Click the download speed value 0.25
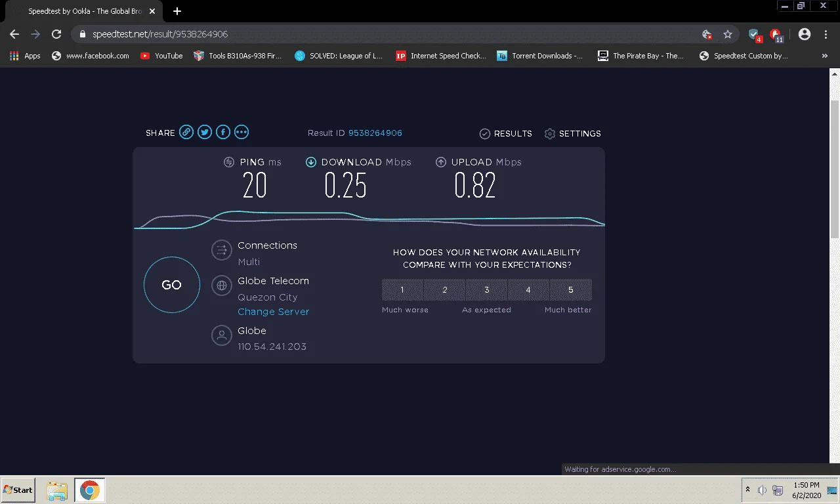Viewport: 840px width, 504px height. pyautogui.click(x=346, y=186)
